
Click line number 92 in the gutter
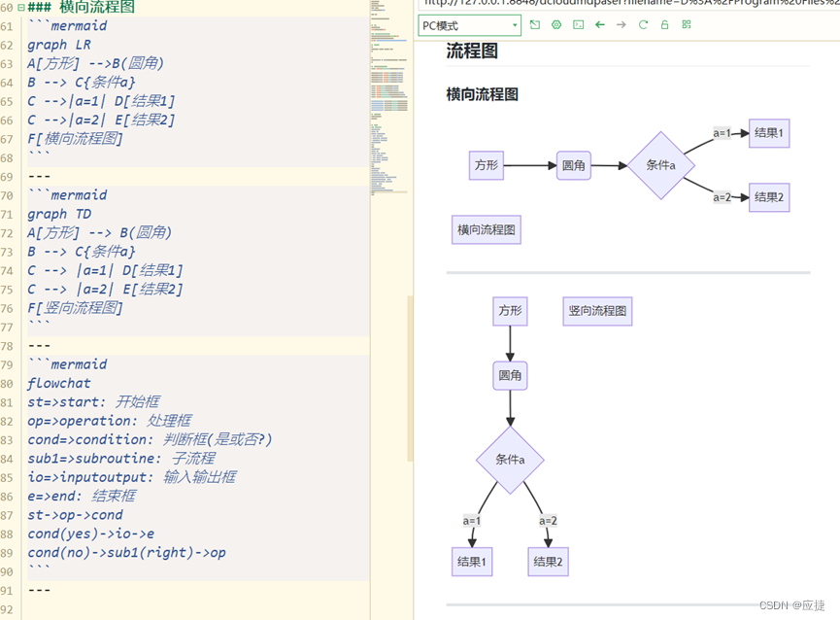coord(7,609)
